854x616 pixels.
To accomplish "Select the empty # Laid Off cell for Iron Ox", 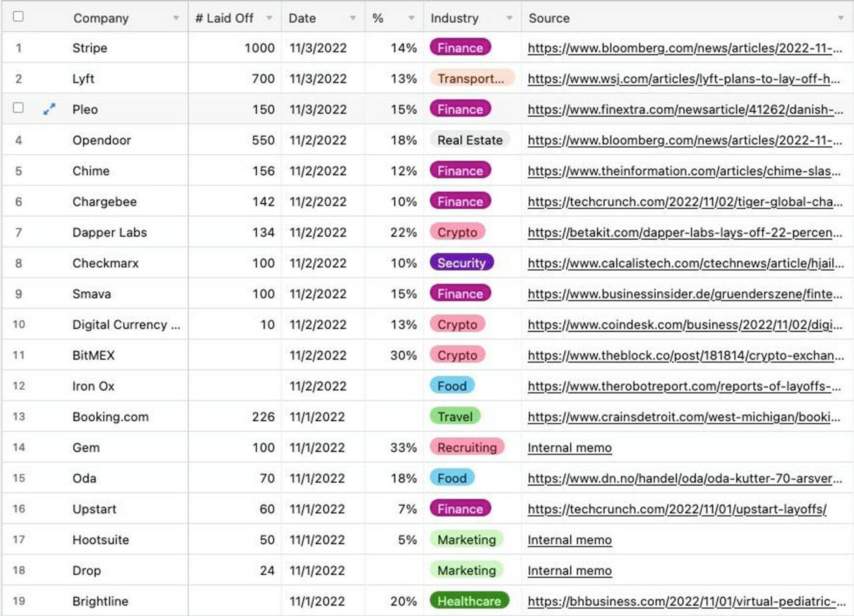I will [x=235, y=386].
